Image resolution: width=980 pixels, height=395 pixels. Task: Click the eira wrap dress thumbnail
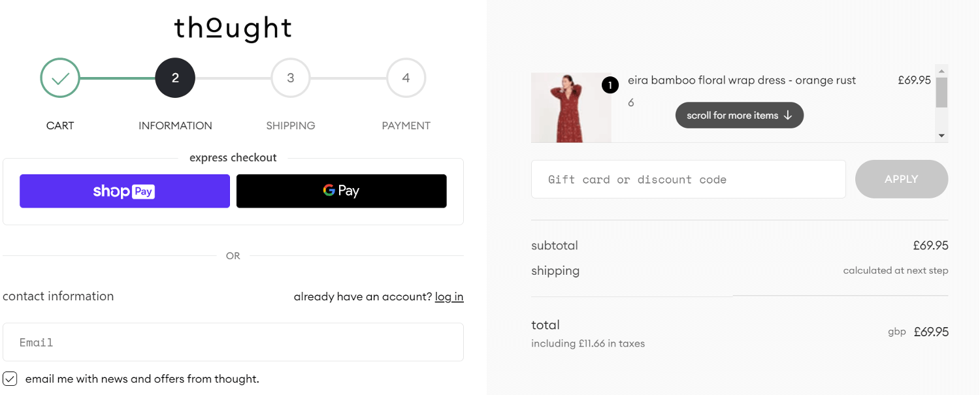pos(571,107)
